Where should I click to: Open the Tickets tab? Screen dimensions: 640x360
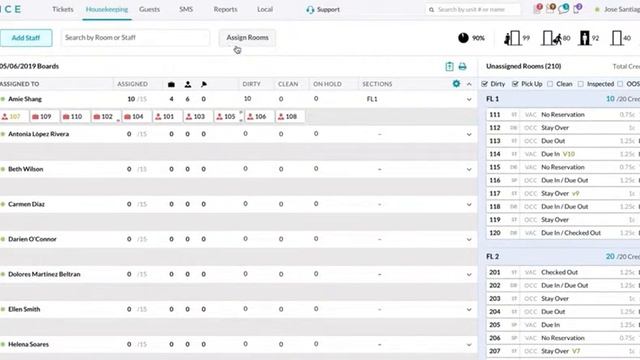tap(62, 9)
